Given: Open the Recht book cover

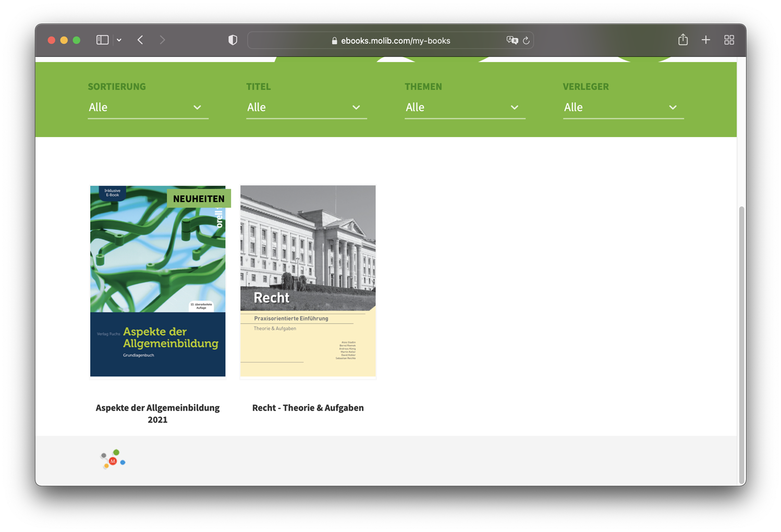Looking at the screenshot, I should (x=308, y=281).
